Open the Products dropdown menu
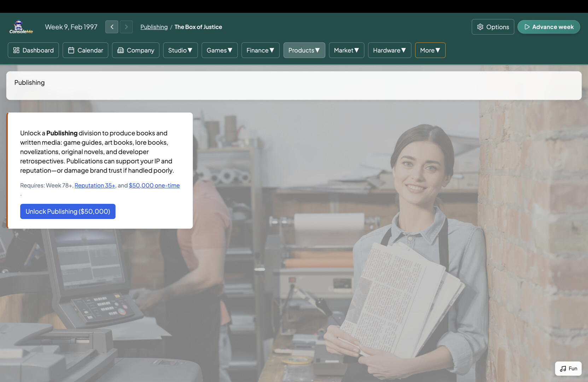The width and height of the screenshot is (588, 382). pyautogui.click(x=304, y=50)
